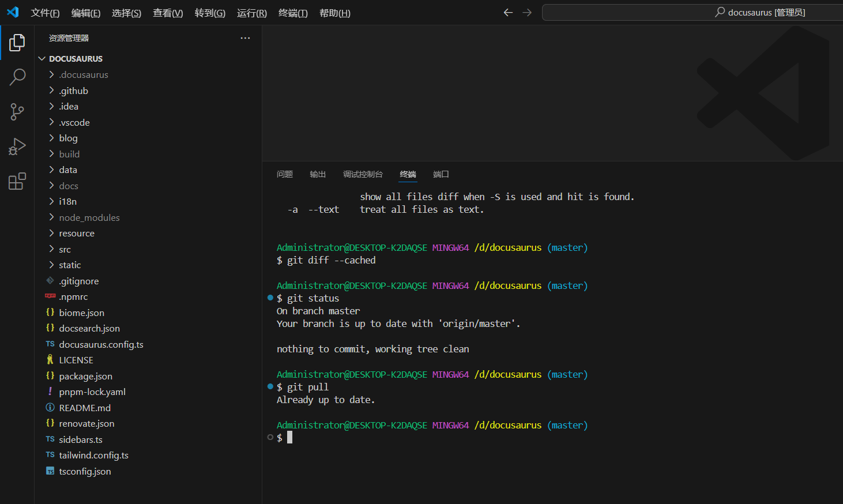Image resolution: width=843 pixels, height=504 pixels.
Task: Expand the blog folder
Action: coord(51,138)
